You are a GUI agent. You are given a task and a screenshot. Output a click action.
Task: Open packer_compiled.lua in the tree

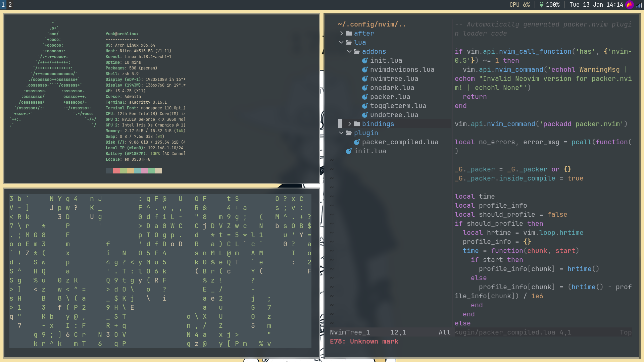point(400,142)
